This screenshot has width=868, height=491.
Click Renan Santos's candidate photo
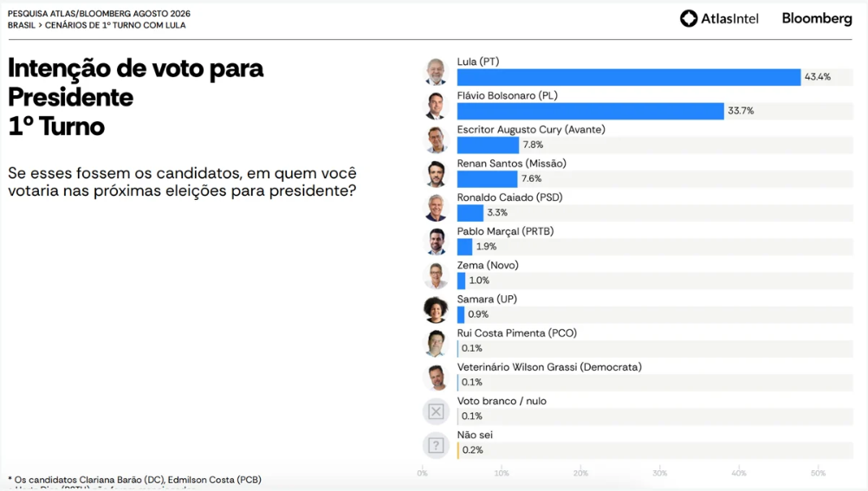pyautogui.click(x=437, y=174)
